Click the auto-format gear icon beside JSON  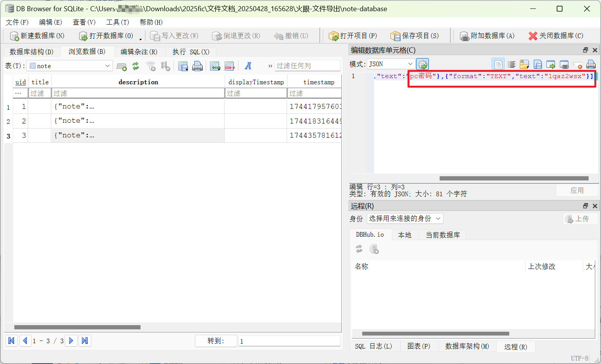click(423, 64)
